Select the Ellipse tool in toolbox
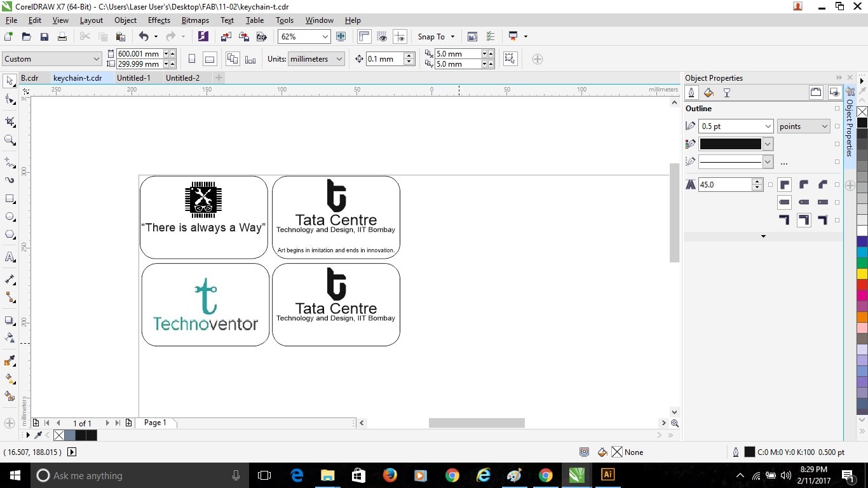This screenshot has width=868, height=488. click(10, 217)
